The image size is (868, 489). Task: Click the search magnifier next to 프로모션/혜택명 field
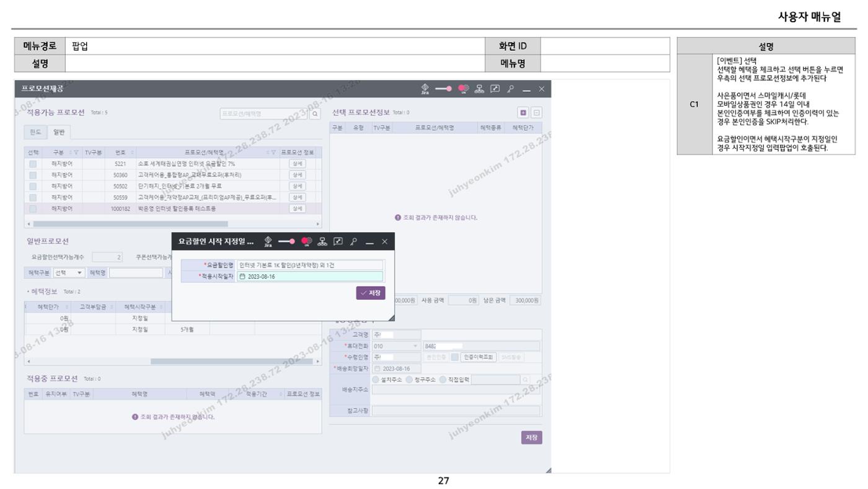[315, 114]
